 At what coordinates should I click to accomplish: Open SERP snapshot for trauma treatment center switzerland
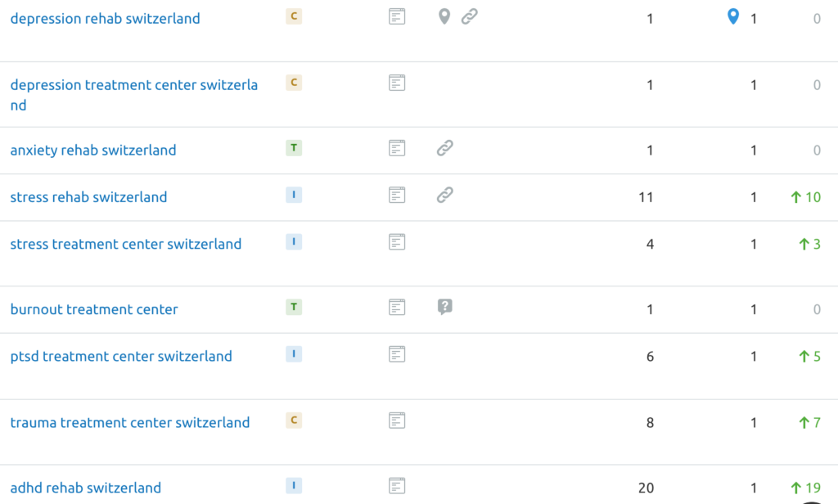click(x=397, y=421)
